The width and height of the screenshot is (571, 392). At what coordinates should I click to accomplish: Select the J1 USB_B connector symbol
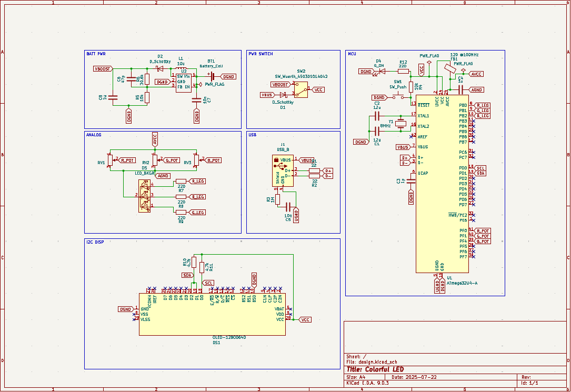click(x=283, y=170)
